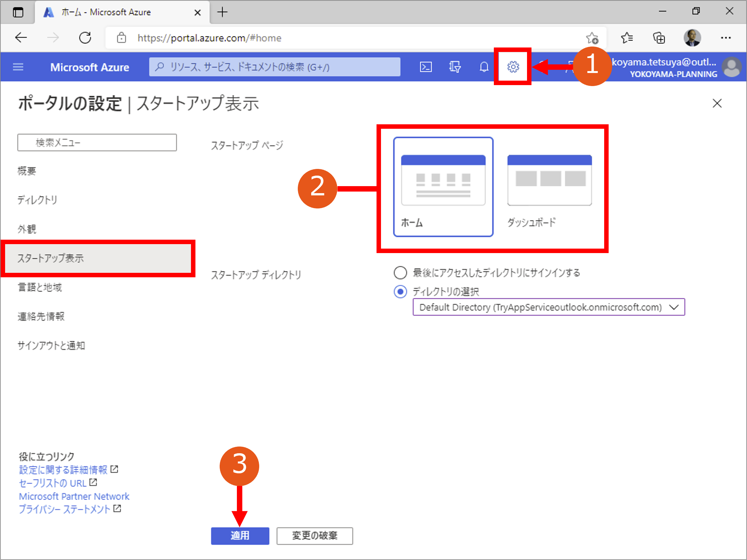Close the ホーム - Microsoft Azure tab

click(198, 12)
